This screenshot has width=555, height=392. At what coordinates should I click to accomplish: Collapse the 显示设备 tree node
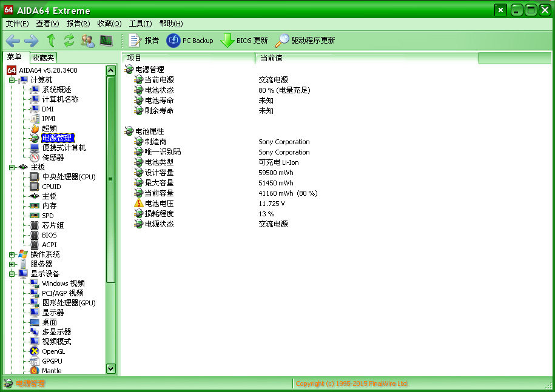(12, 274)
